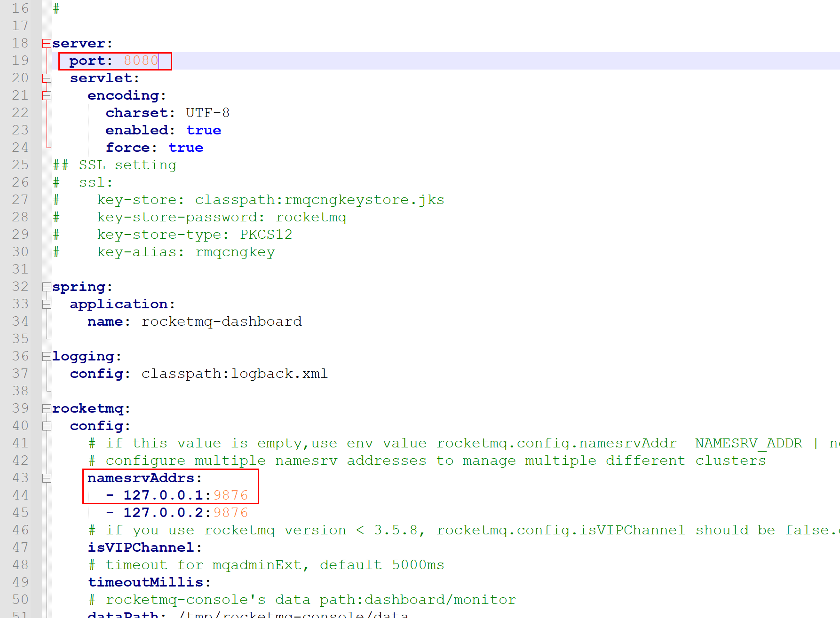
Task: Click the 'configure multiple namesrv addresses' comment
Action: click(x=427, y=461)
